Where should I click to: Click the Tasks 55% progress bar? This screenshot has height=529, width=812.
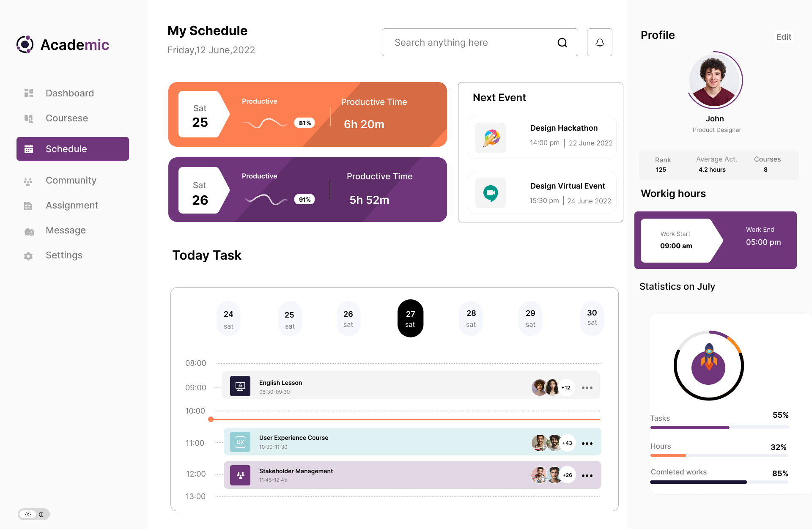click(719, 428)
